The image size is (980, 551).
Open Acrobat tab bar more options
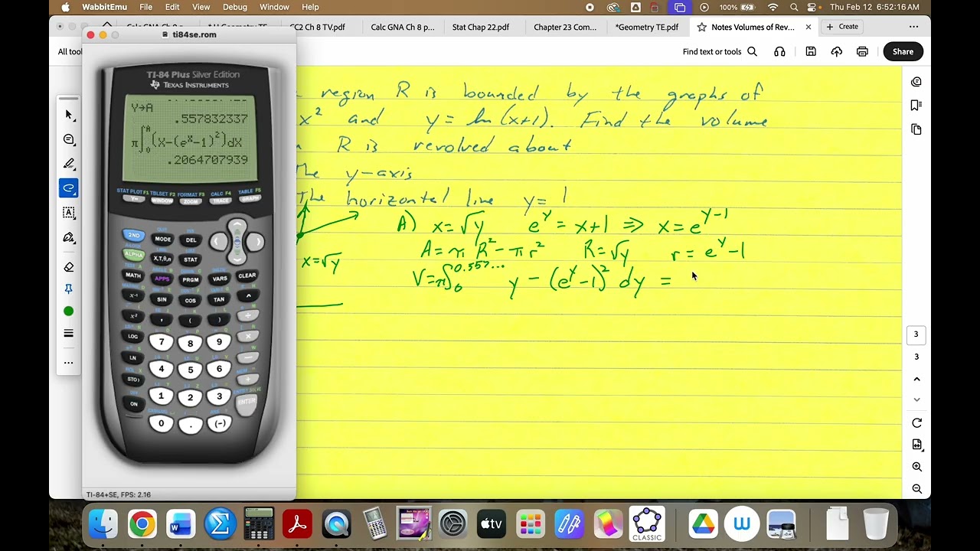[x=913, y=27]
